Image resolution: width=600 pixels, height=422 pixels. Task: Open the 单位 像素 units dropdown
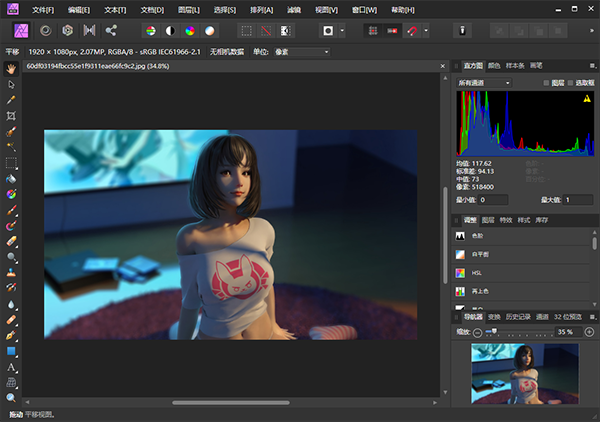click(x=298, y=51)
